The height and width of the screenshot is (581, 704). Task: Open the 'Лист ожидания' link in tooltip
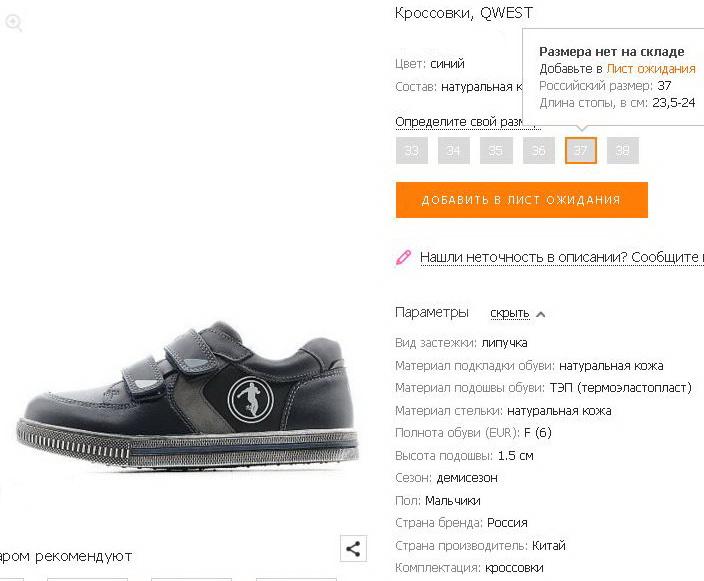pyautogui.click(x=651, y=69)
